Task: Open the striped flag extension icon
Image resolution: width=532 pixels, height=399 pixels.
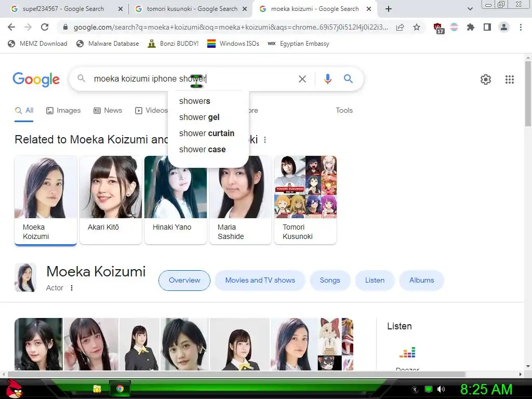Action: [454, 27]
